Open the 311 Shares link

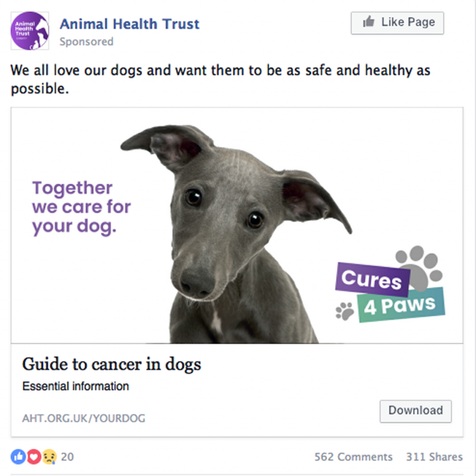click(x=435, y=457)
